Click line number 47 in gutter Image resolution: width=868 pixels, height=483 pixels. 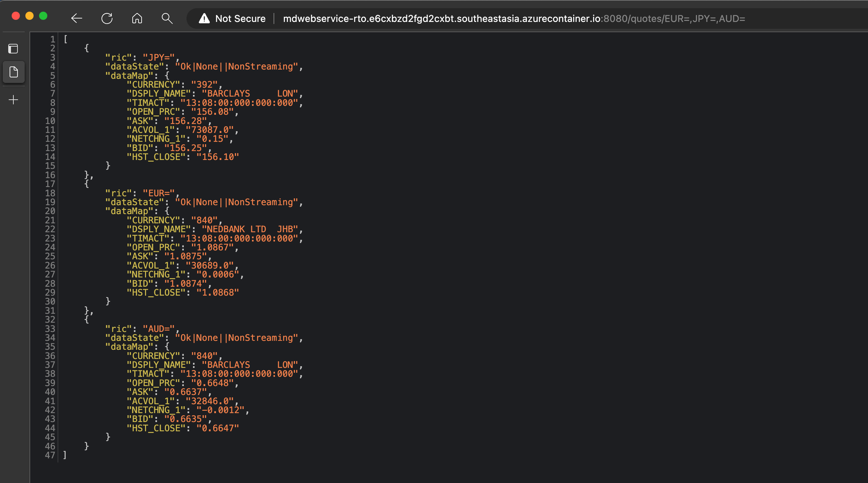tap(50, 455)
